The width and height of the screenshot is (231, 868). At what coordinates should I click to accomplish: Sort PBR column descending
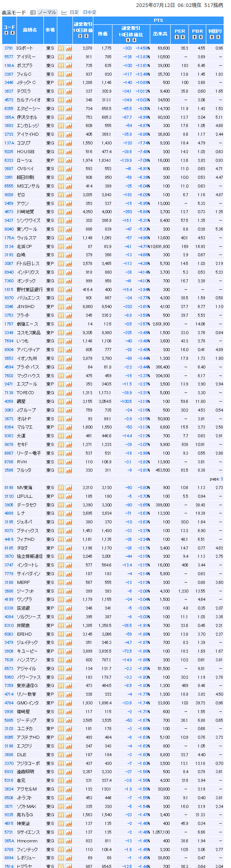[x=200, y=37]
